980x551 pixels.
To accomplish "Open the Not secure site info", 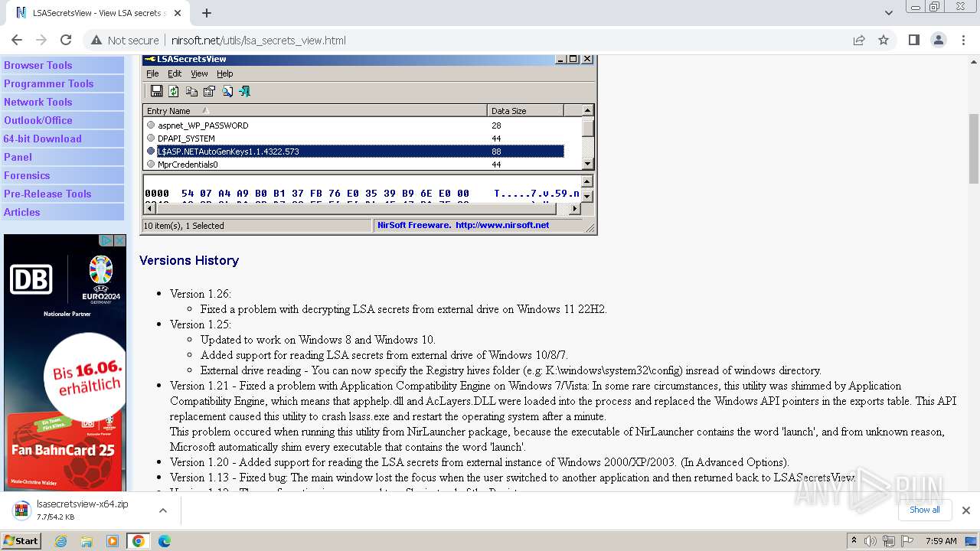I will 125,41.
